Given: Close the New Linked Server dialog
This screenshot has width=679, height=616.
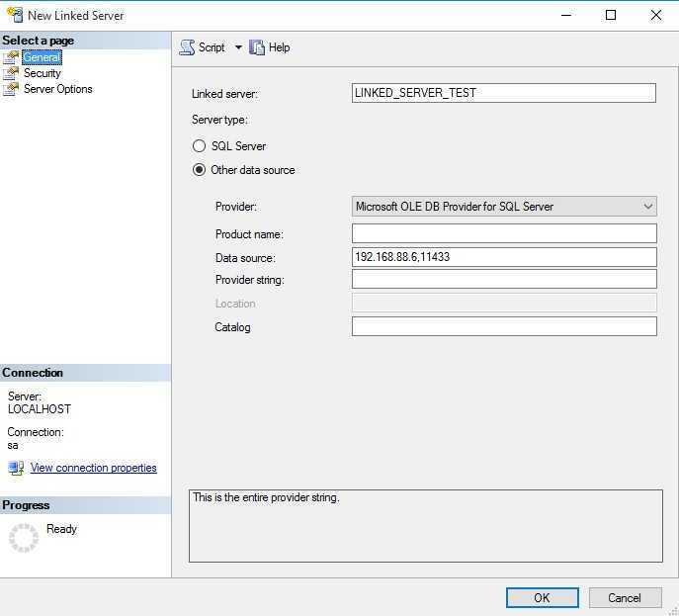Looking at the screenshot, I should pos(656,15).
